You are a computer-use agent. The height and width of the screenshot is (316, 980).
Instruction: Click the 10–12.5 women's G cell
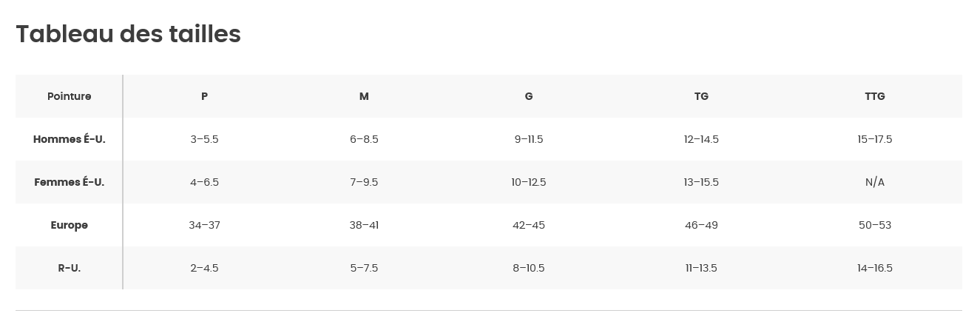(x=529, y=182)
